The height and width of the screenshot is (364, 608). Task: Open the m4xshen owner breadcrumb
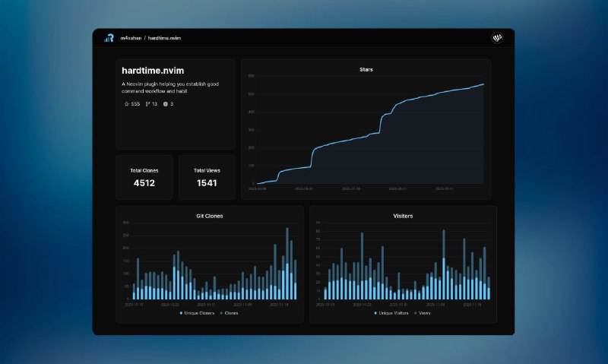click(x=131, y=37)
